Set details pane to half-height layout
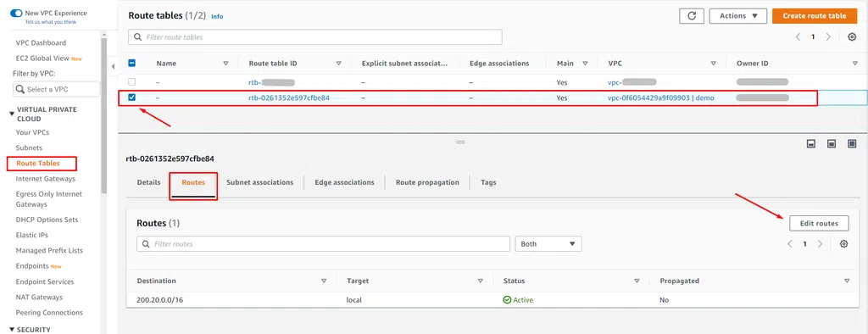868x334 pixels. tap(832, 143)
